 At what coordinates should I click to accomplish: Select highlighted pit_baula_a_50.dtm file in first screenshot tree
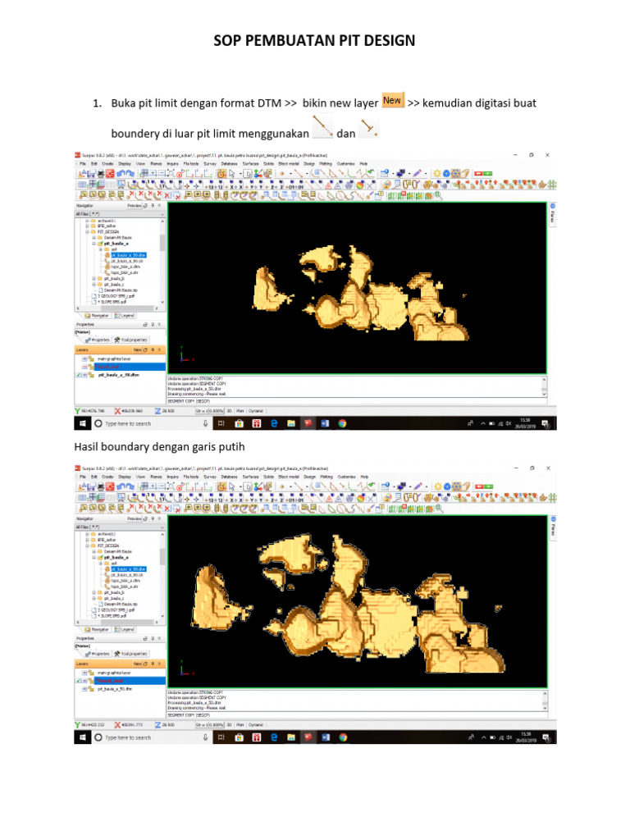pos(128,255)
